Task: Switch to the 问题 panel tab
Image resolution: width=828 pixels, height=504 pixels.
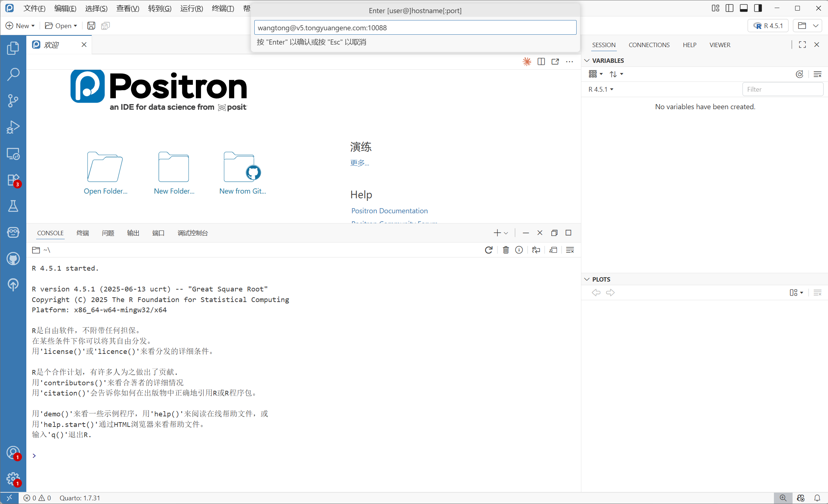Action: (x=108, y=233)
